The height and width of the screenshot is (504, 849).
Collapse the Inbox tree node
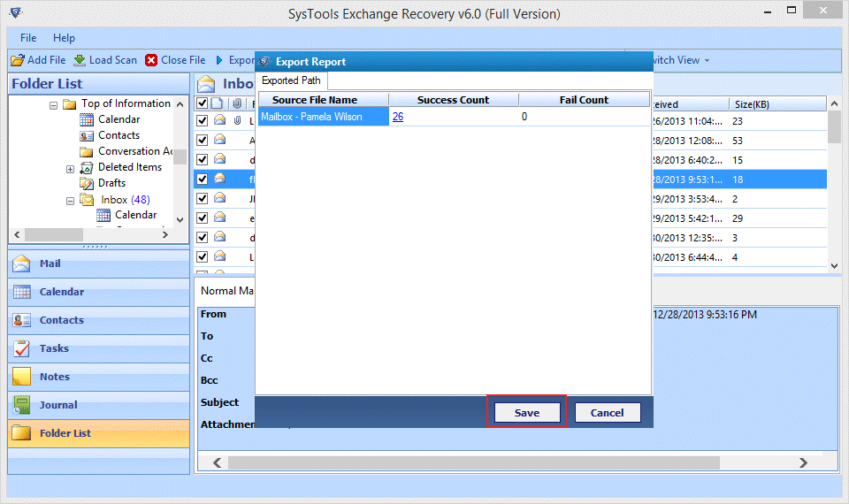click(70, 201)
